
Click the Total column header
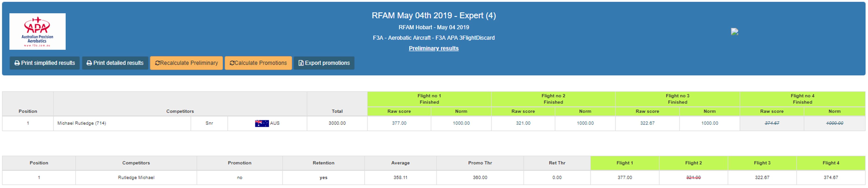tap(337, 111)
